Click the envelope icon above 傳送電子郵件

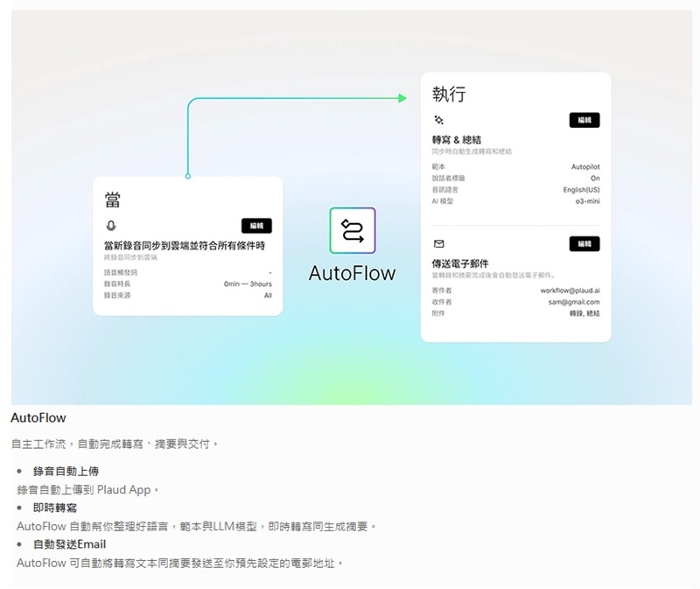pyautogui.click(x=438, y=243)
